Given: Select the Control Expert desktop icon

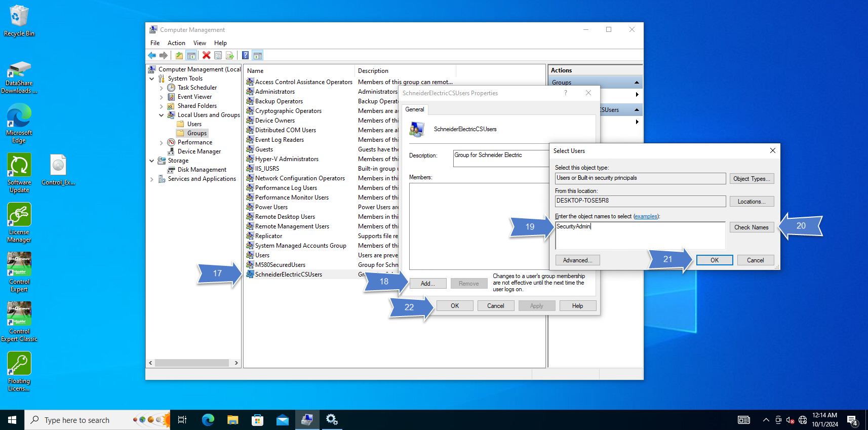Looking at the screenshot, I should (19, 272).
